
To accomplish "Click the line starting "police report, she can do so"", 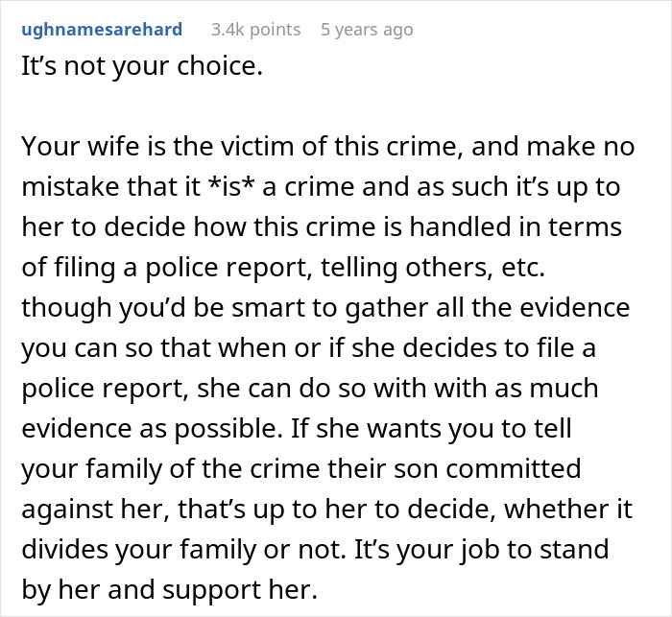I will coord(309,389).
